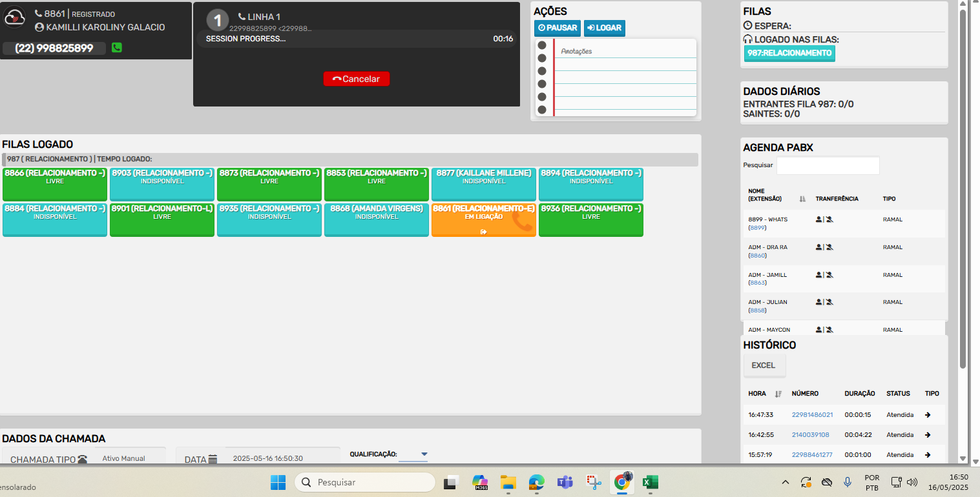Open extension link 8899 in Agenda PABX
The image size is (980, 497).
pyautogui.click(x=757, y=228)
